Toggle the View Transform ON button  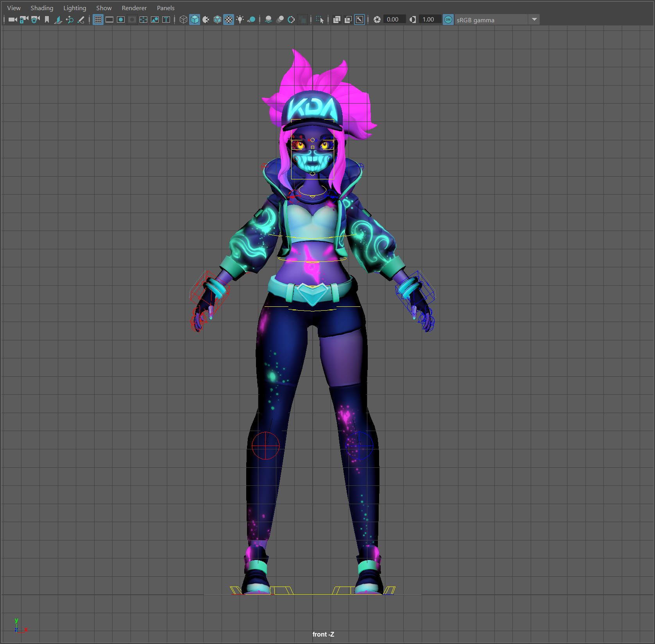(448, 20)
